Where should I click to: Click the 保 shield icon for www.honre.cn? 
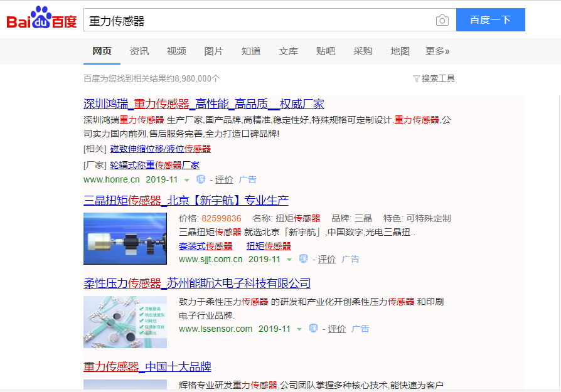click(201, 179)
